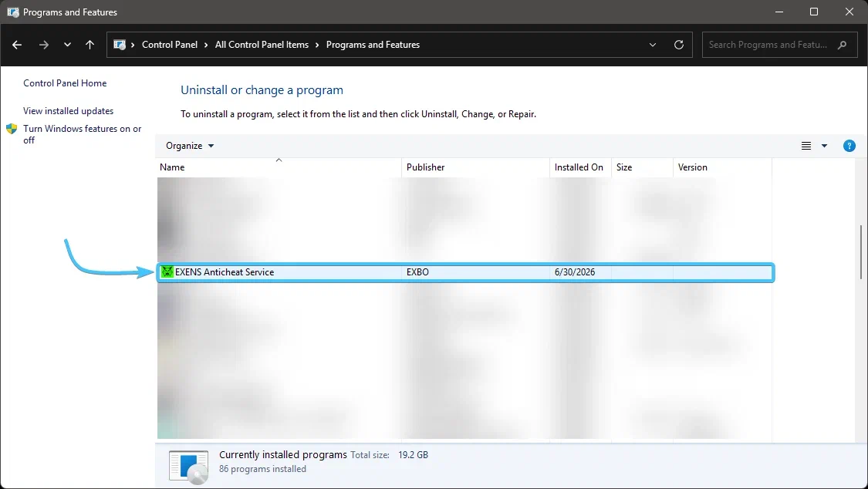Screen dimensions: 868x489
Task: Open Turn Windows features on or off
Action: click(82, 134)
